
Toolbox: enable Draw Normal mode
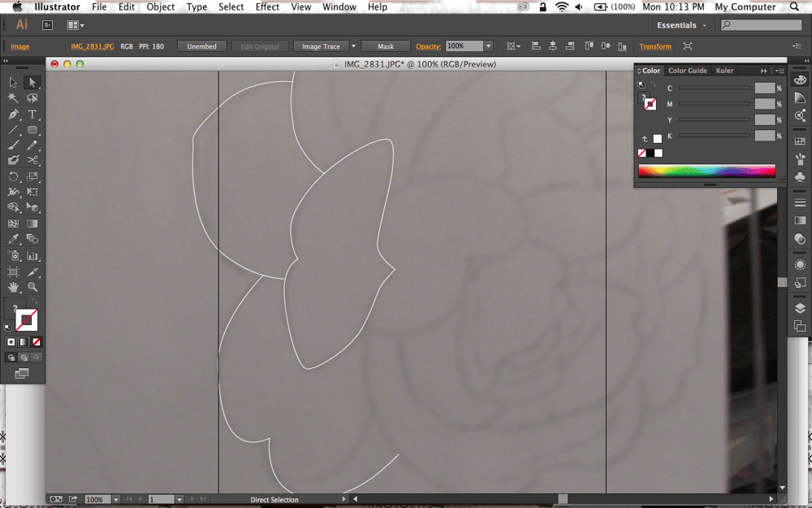point(11,358)
